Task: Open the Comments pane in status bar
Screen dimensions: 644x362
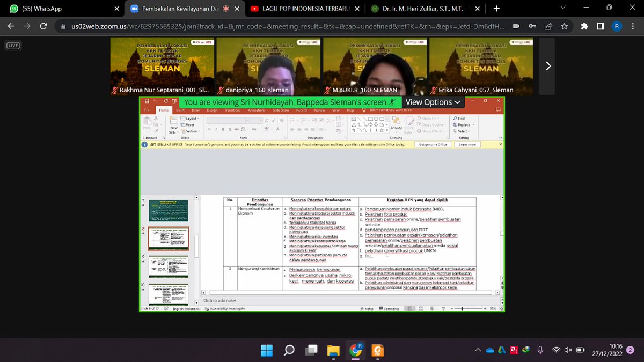Action: click(389, 309)
